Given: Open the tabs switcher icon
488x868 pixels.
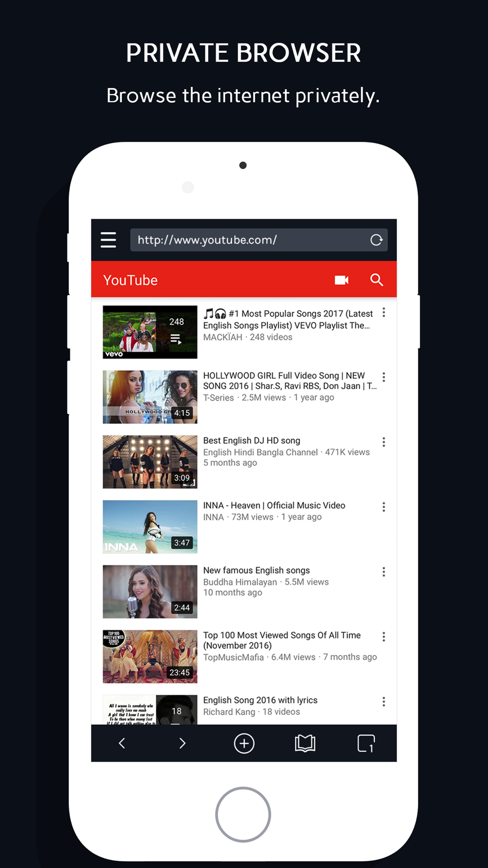Looking at the screenshot, I should coord(366,743).
